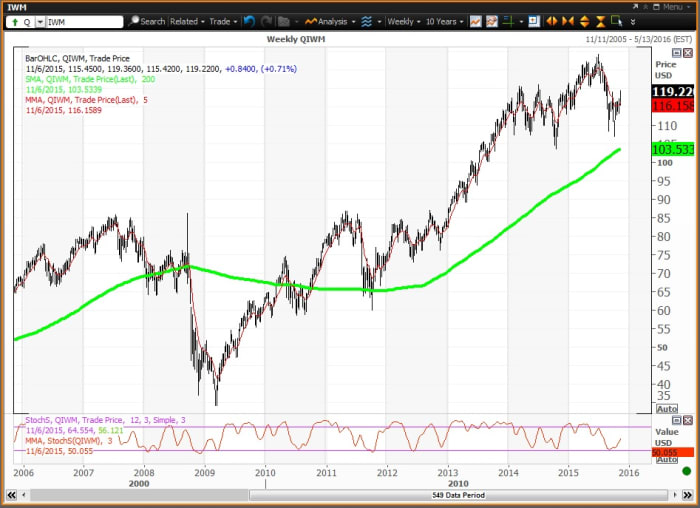Click the folder icon in toolbar
Screen dimensions: 700x508
[283, 21]
